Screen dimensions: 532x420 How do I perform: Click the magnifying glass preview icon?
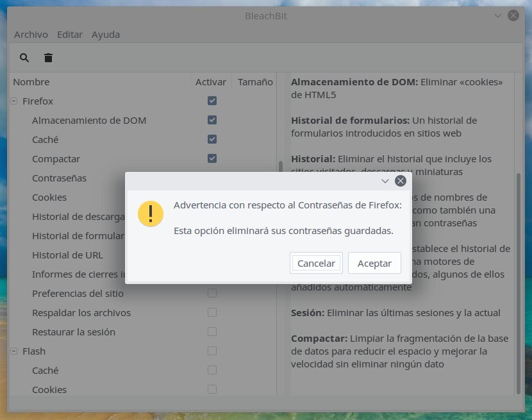[24, 58]
